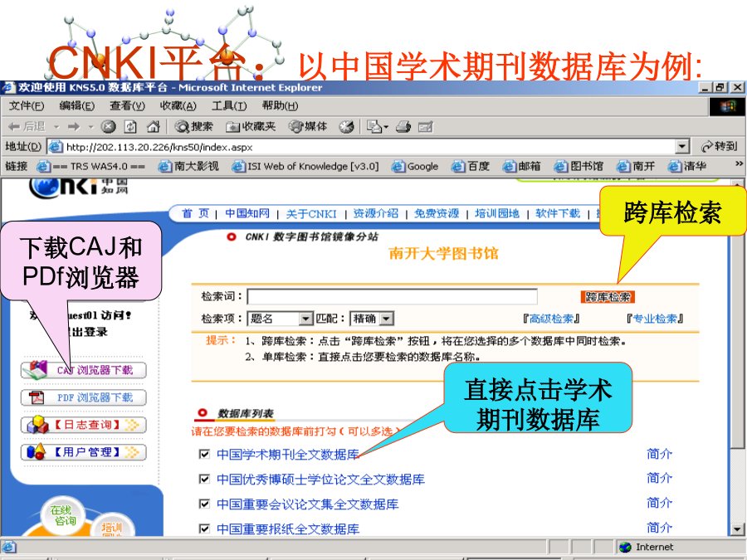Open the 媒体 media toolbar button
The width and height of the screenshot is (747, 560).
click(x=308, y=127)
